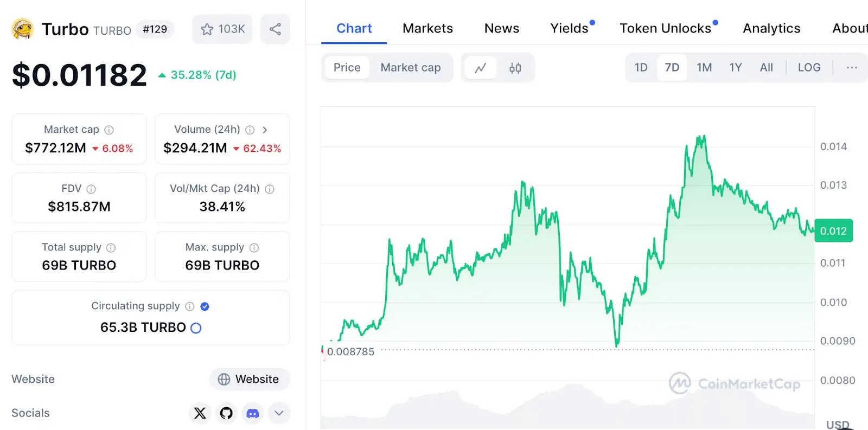Click the circulating supply verified badge
The image size is (868, 430).
[205, 306]
